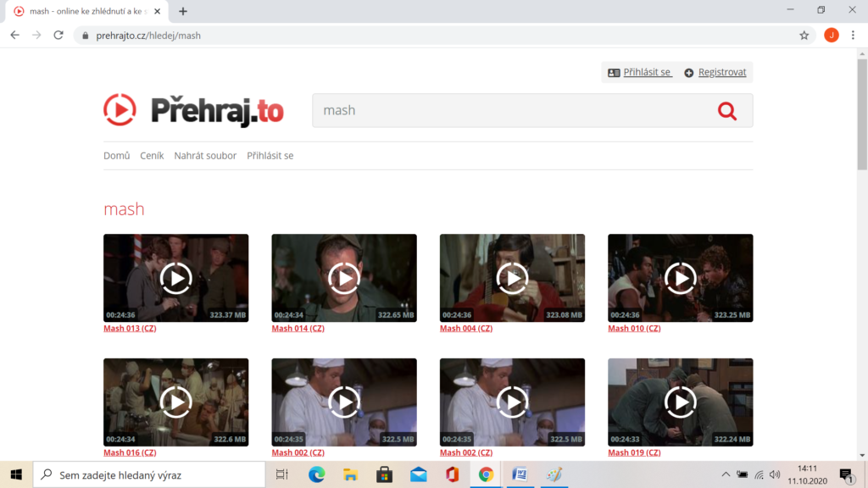Select the mash - online ke zhlédnutí tab
This screenshot has height=488, width=868.
tap(86, 11)
